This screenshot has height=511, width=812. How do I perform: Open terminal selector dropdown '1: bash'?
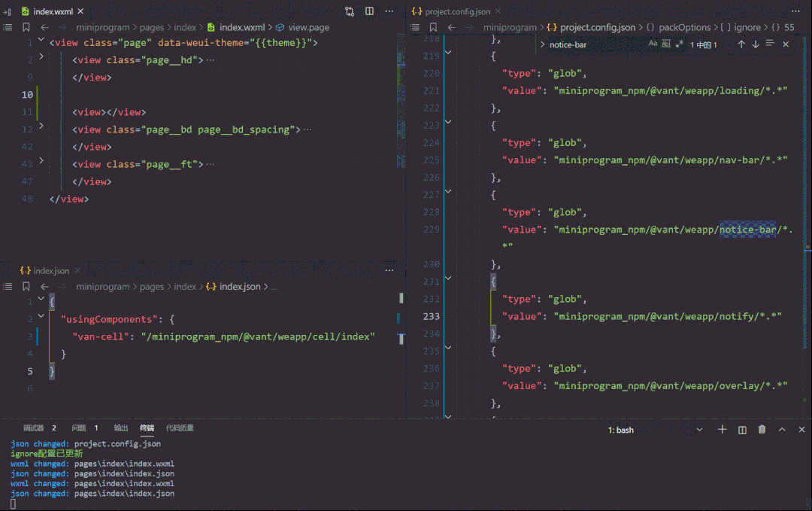pyautogui.click(x=656, y=430)
